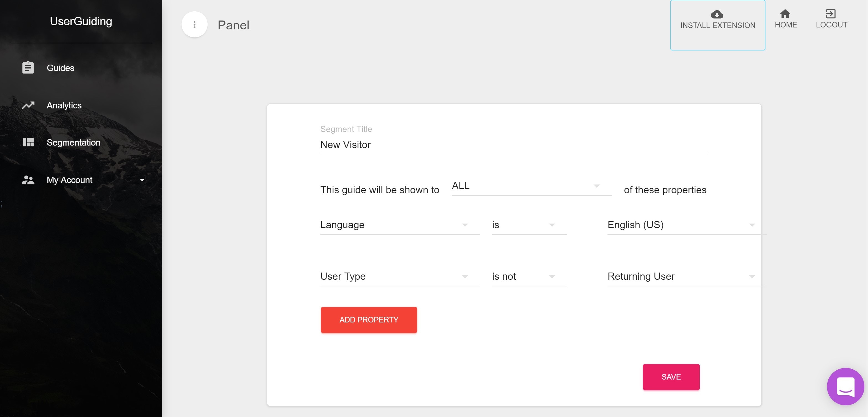The image size is (868, 417).
Task: Expand My Account submenu arrow
Action: 142,180
